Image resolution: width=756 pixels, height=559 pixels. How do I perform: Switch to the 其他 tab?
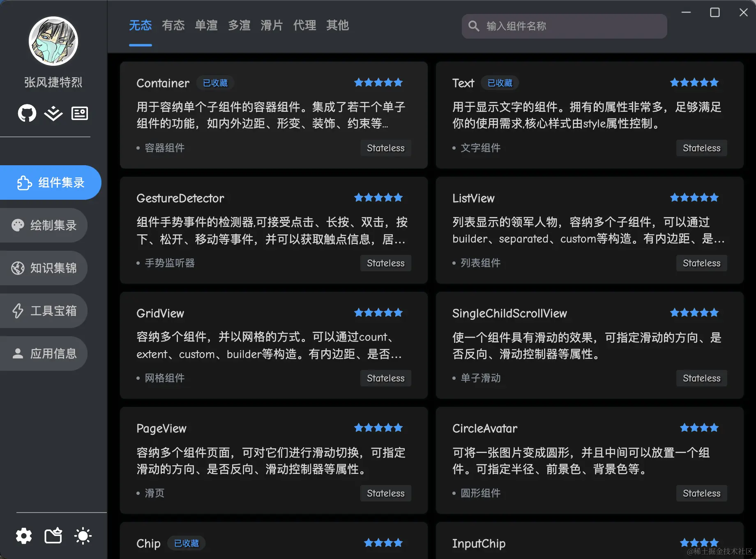338,25
